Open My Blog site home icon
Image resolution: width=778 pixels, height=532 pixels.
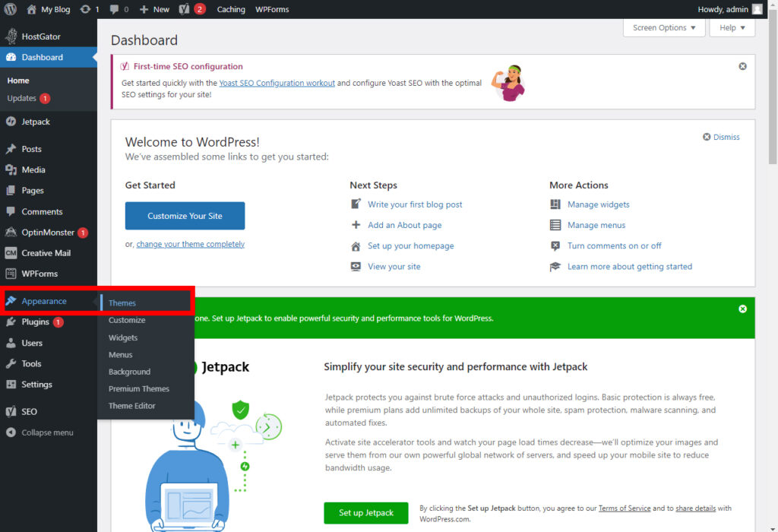pos(32,9)
